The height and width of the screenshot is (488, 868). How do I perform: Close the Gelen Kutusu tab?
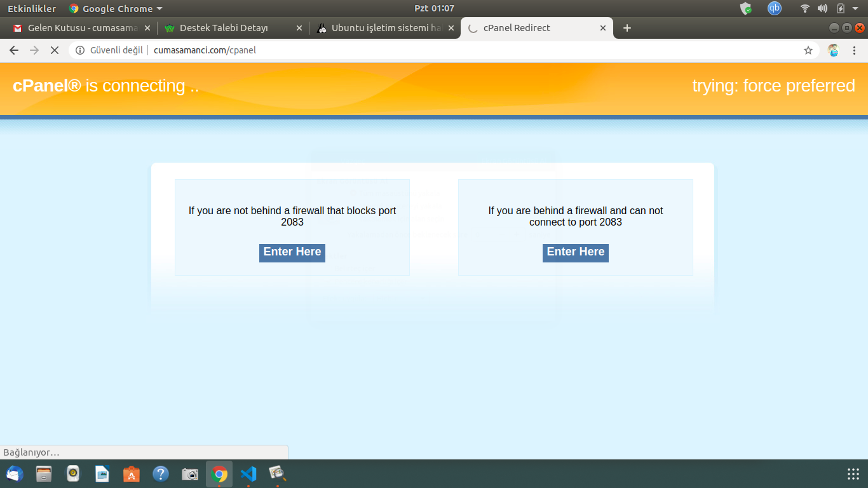tap(147, 28)
